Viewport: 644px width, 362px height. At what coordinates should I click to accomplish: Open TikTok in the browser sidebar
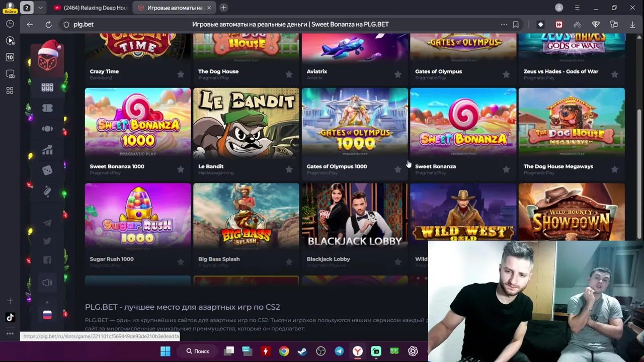[10, 317]
